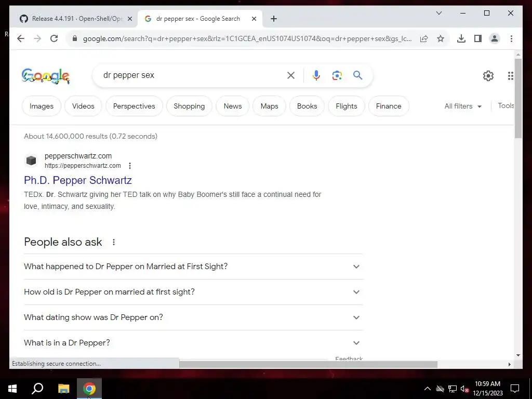Expand What happened to Dr Pepper question
The width and height of the screenshot is (532, 399).
click(x=193, y=267)
